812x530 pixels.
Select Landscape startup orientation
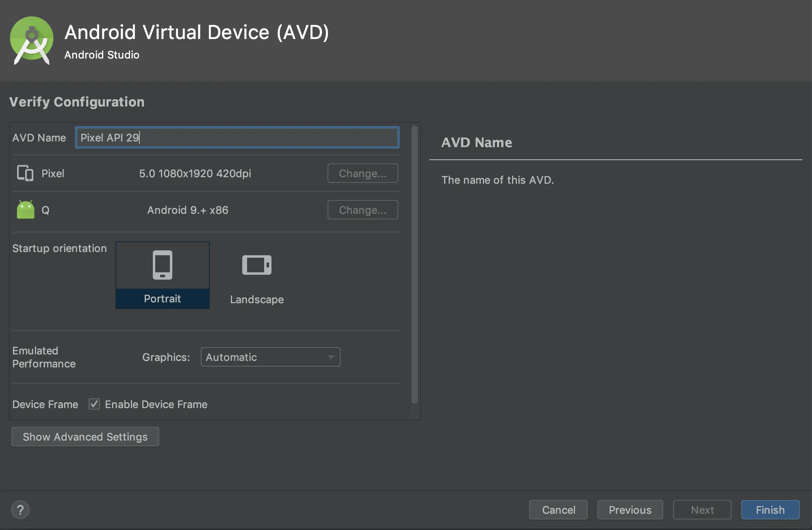[x=256, y=299]
